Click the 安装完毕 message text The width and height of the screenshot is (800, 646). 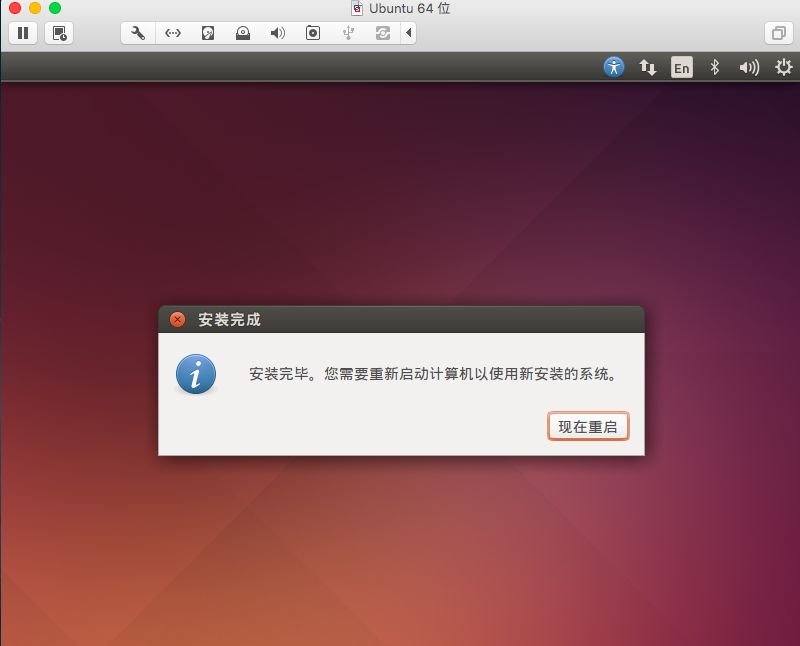[x=433, y=374]
